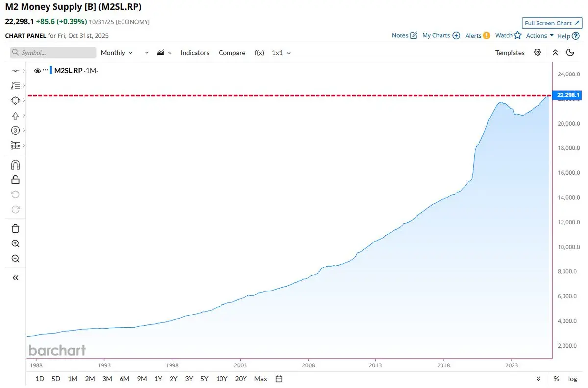This screenshot has width=588, height=388.
Task: Click the My Charts plus icon
Action: pyautogui.click(x=456, y=35)
